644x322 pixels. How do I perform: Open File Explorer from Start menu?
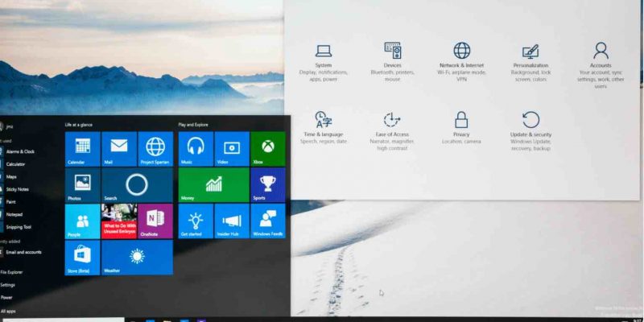11,272
